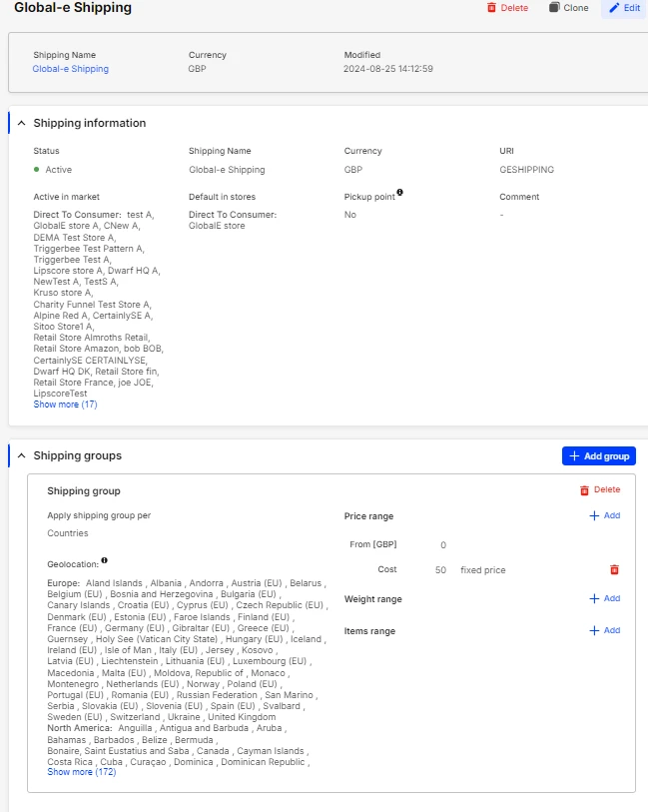The width and height of the screenshot is (648, 812).
Task: Delete this shipping group
Action: click(600, 489)
